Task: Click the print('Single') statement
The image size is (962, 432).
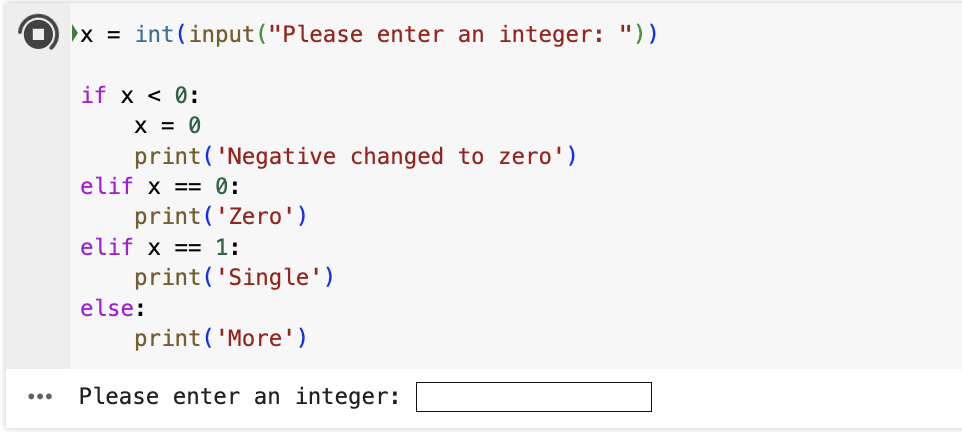Action: coord(234,278)
